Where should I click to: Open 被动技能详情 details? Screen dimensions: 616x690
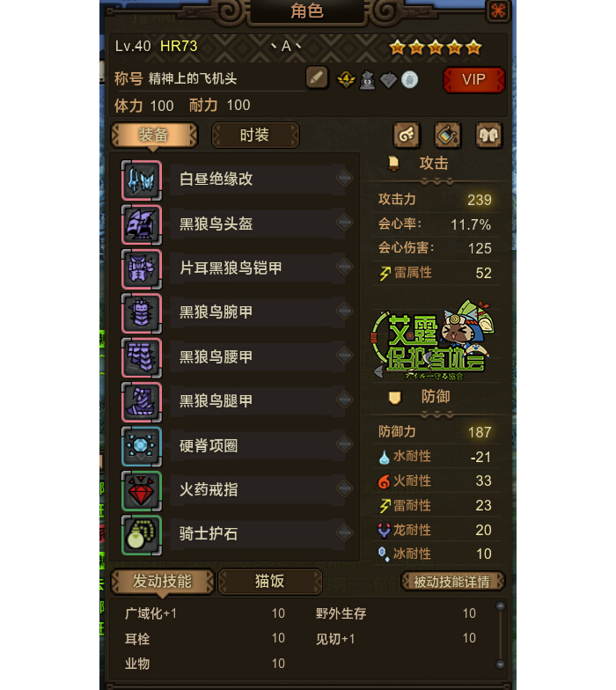(x=452, y=581)
